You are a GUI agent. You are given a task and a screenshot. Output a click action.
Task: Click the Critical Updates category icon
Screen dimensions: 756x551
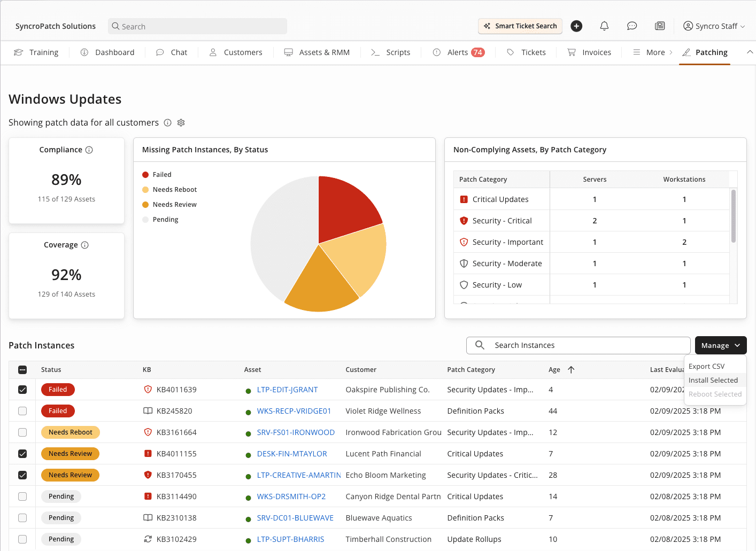[x=464, y=199]
